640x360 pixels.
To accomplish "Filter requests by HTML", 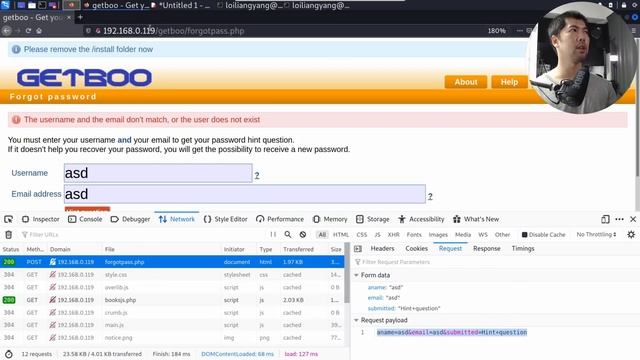I will [341, 235].
